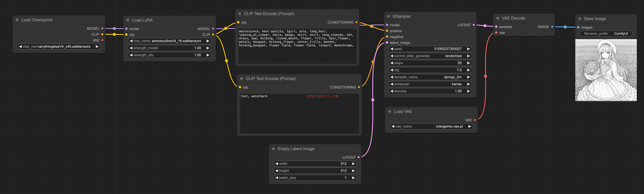The height and width of the screenshot is (194, 644).
Task: Open the control_after_generate selector
Action: click(x=430, y=56)
